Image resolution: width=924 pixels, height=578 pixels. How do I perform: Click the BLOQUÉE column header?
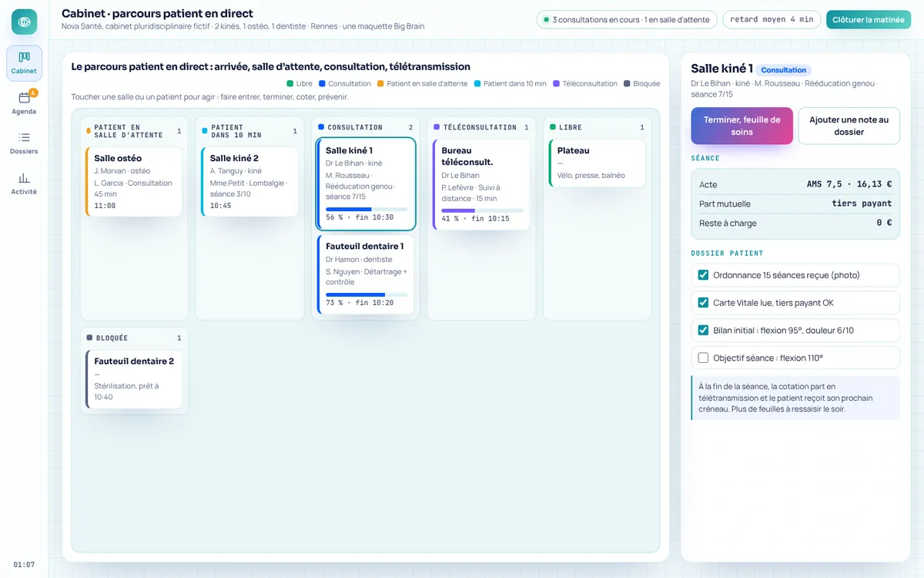point(134,338)
